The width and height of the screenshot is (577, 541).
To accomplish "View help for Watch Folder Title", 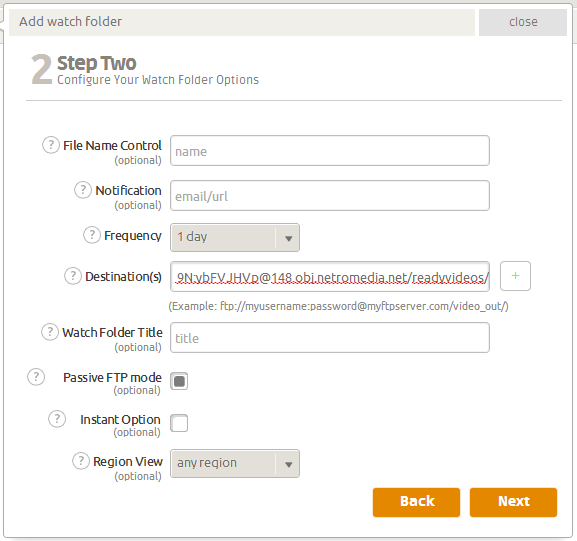I will click(50, 332).
